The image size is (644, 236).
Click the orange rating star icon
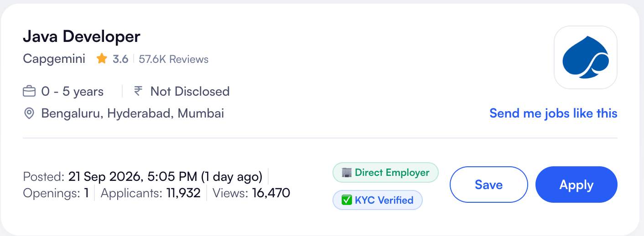pos(102,59)
